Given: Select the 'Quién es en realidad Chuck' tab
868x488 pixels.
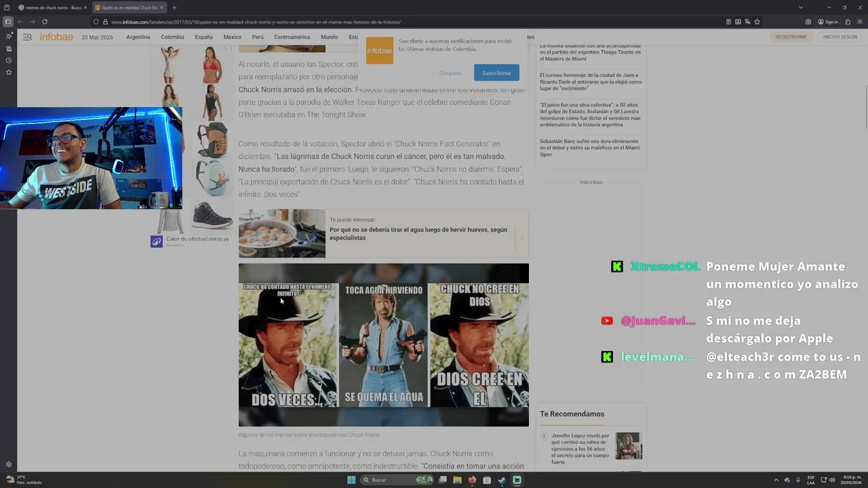Looking at the screenshot, I should click(x=129, y=7).
